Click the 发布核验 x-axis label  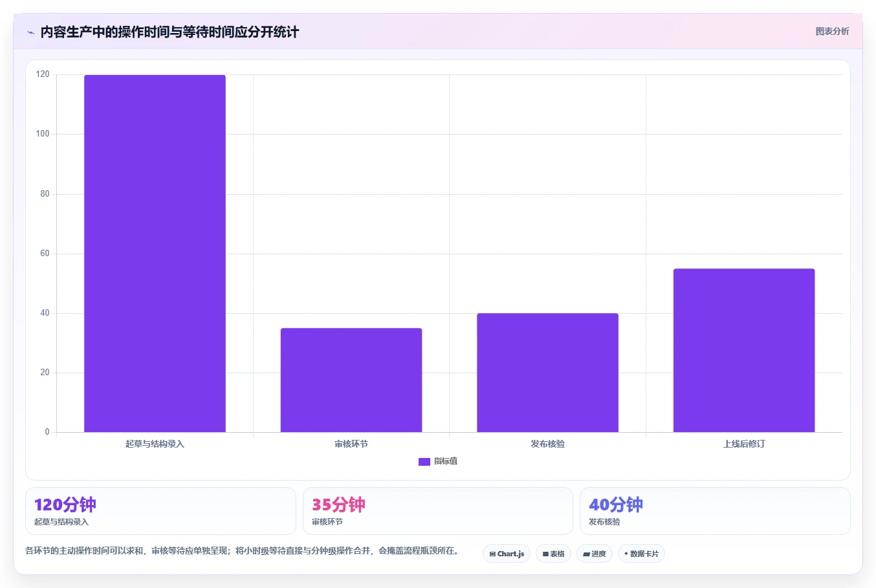(x=548, y=444)
